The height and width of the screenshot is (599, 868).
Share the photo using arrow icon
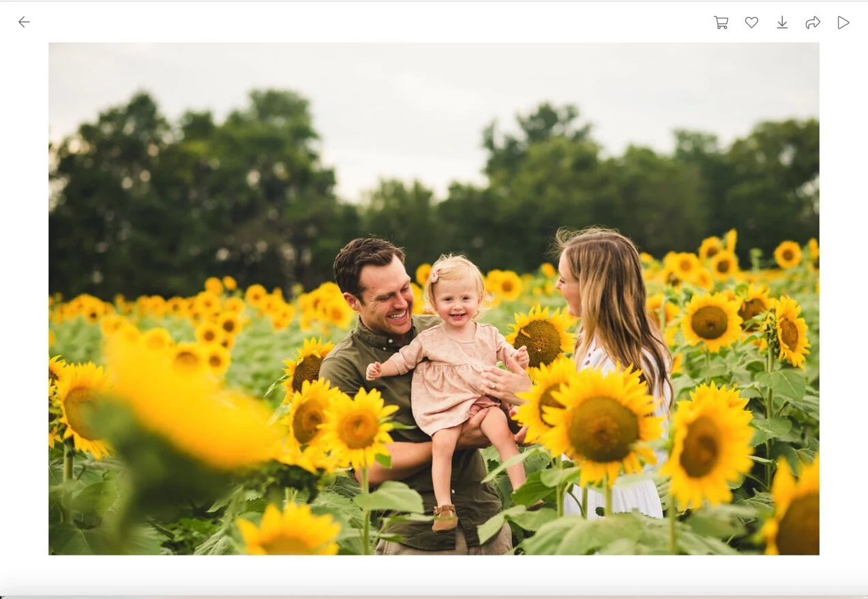813,22
